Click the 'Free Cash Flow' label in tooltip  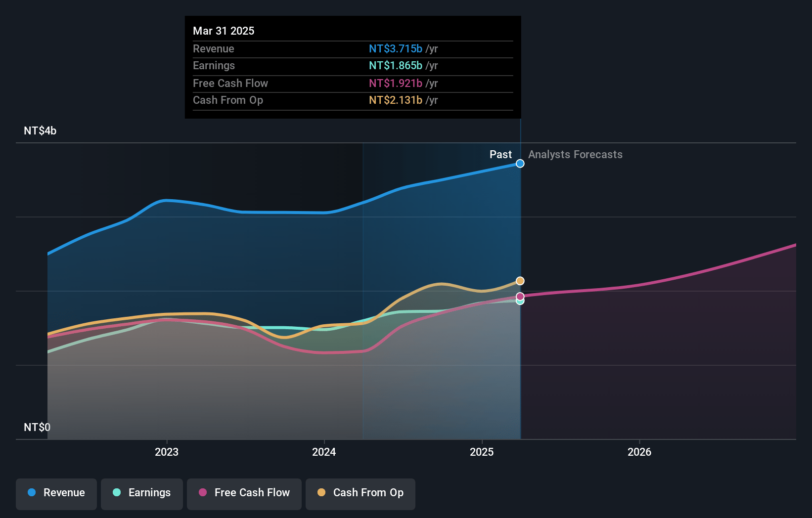(230, 84)
